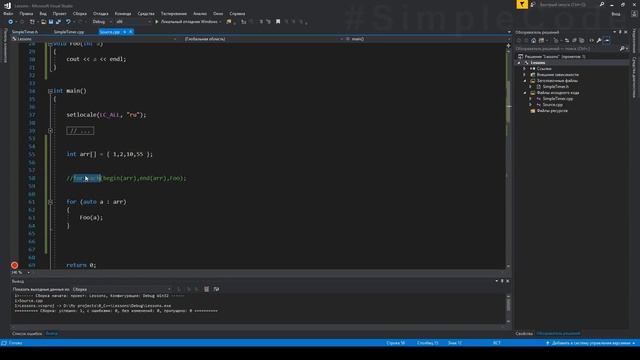Open the editor tab overflow dropdown arrow
Viewport: 640px width, 360px height.
[x=509, y=32]
